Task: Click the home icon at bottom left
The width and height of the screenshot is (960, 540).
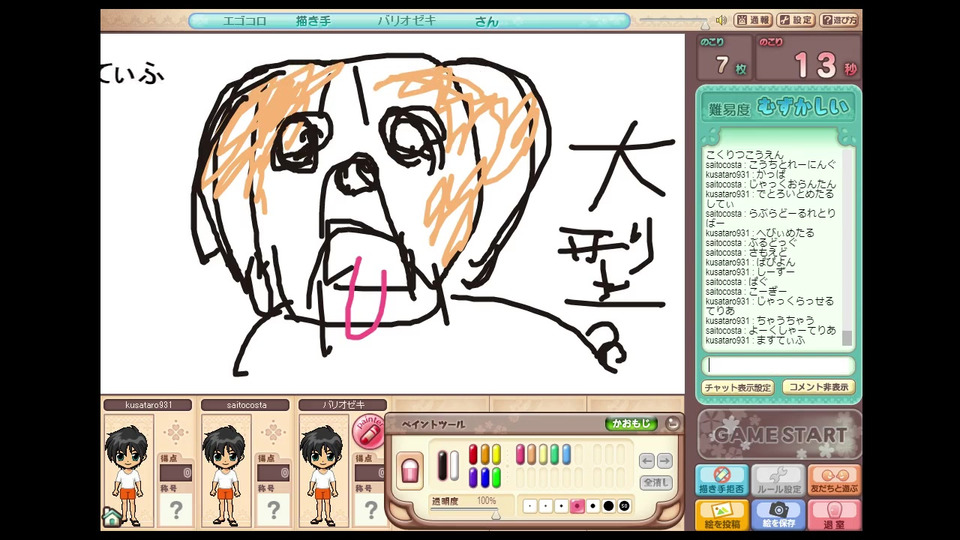Action: [112, 517]
